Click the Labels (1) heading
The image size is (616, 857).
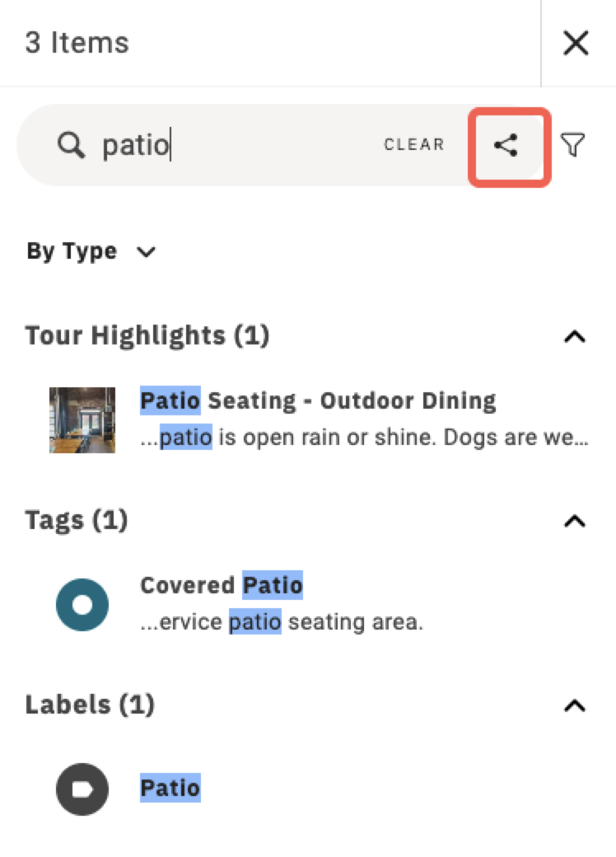[x=90, y=705]
